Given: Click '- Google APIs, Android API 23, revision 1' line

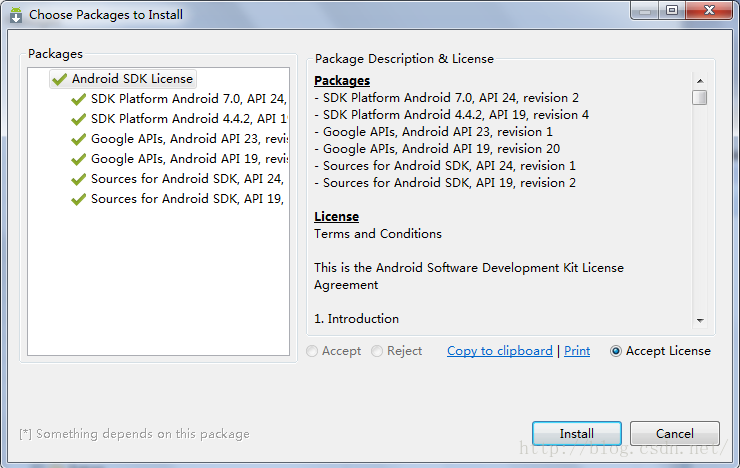Looking at the screenshot, I should point(433,132).
